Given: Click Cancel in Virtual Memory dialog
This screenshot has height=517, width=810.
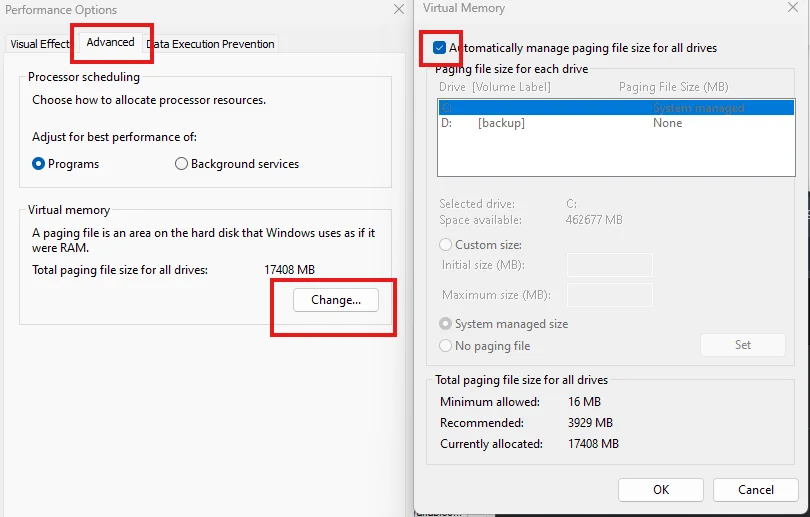Looking at the screenshot, I should tap(756, 490).
